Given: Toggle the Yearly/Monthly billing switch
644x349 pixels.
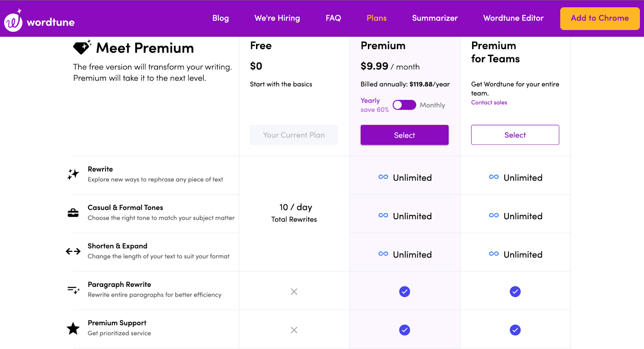Looking at the screenshot, I should tap(404, 105).
